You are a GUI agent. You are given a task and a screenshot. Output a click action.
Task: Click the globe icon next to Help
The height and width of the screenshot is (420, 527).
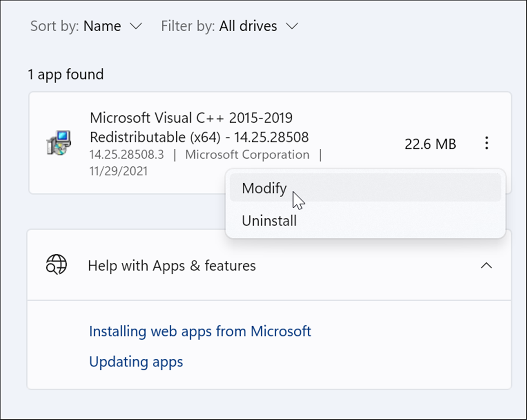click(56, 265)
